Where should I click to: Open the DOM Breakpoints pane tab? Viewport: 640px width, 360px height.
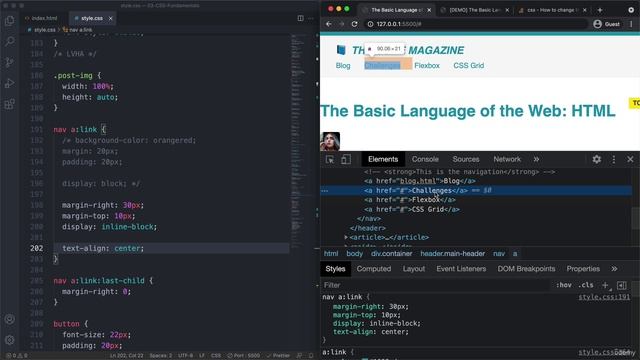[526, 269]
